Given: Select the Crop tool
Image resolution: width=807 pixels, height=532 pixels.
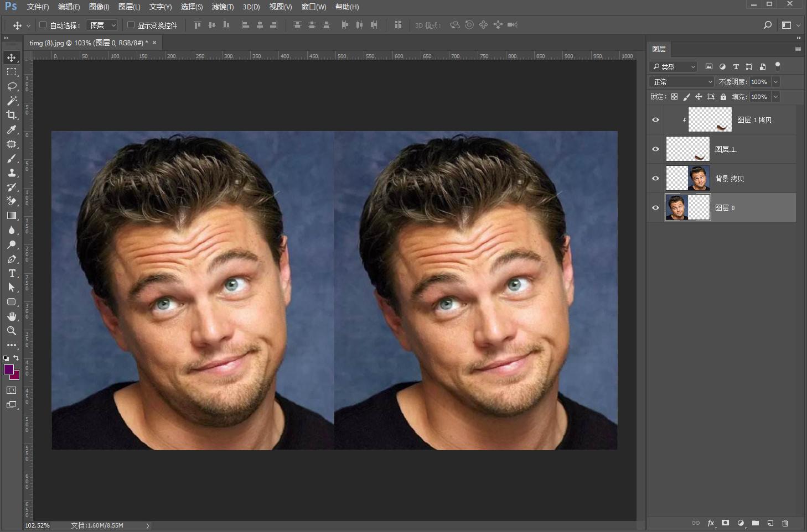Looking at the screenshot, I should [11, 115].
